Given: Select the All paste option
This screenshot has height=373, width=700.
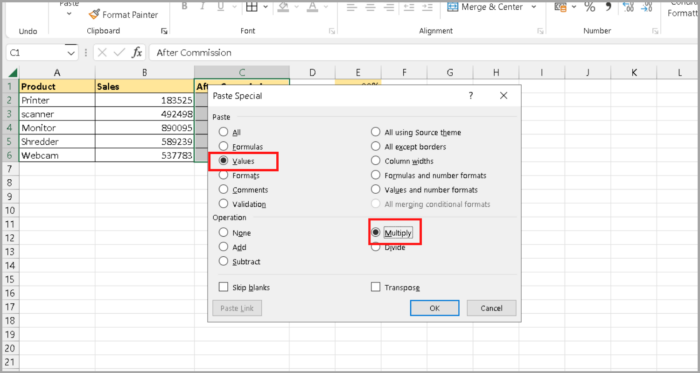Looking at the screenshot, I should (230, 133).
